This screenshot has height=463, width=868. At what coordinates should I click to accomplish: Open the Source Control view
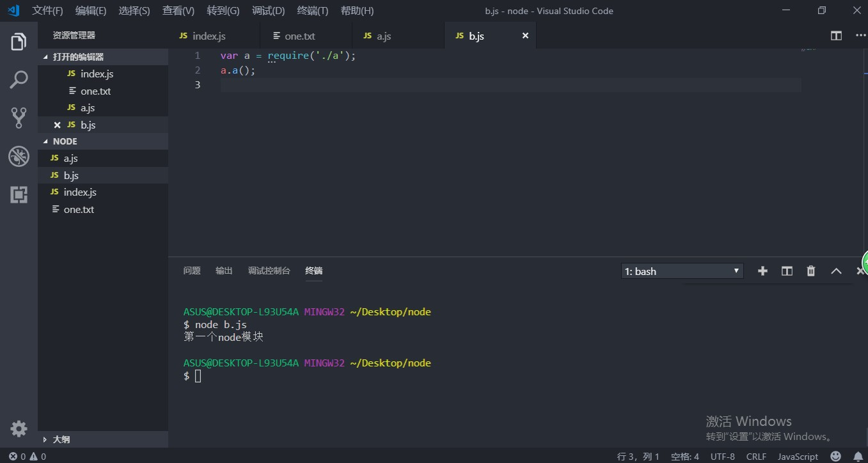tap(19, 118)
